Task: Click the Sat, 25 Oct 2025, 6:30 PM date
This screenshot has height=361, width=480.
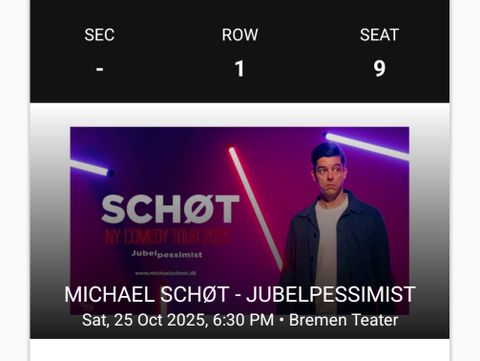Action: coord(178,320)
